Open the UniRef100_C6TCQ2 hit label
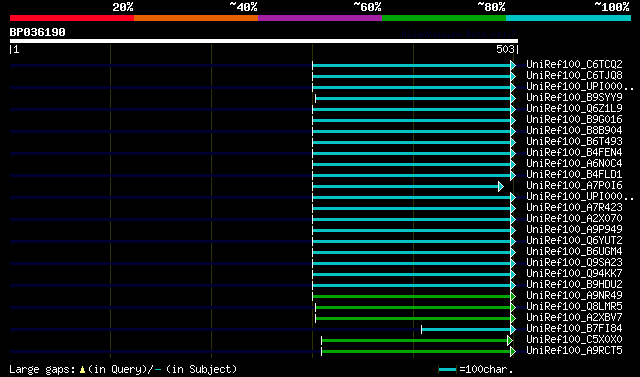 pos(574,64)
